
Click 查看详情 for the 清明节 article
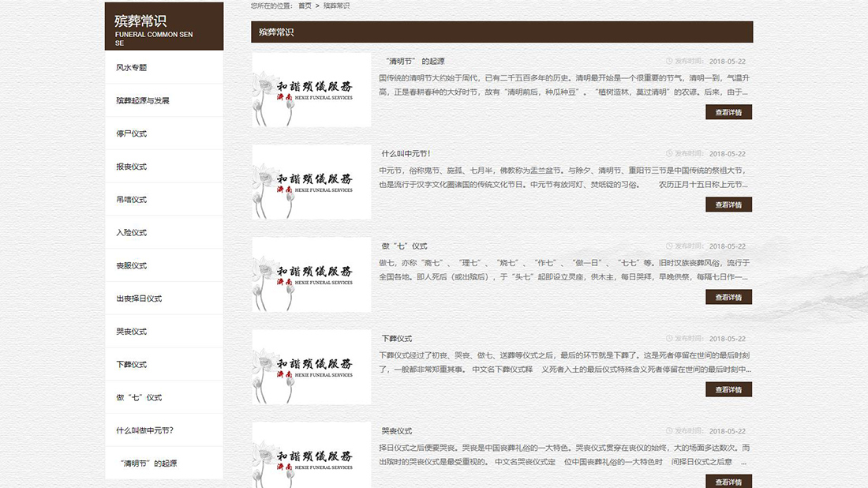728,111
